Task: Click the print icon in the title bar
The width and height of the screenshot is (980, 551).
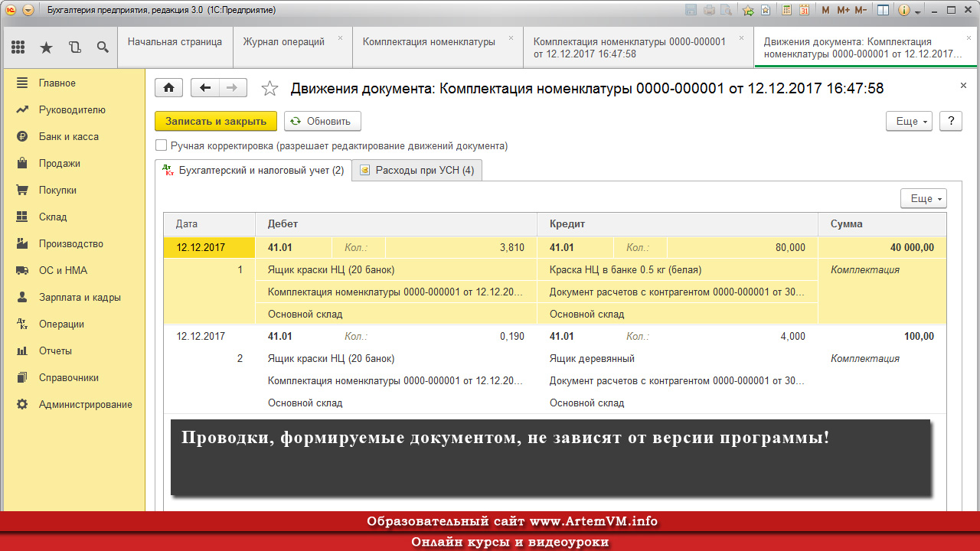Action: coord(710,10)
